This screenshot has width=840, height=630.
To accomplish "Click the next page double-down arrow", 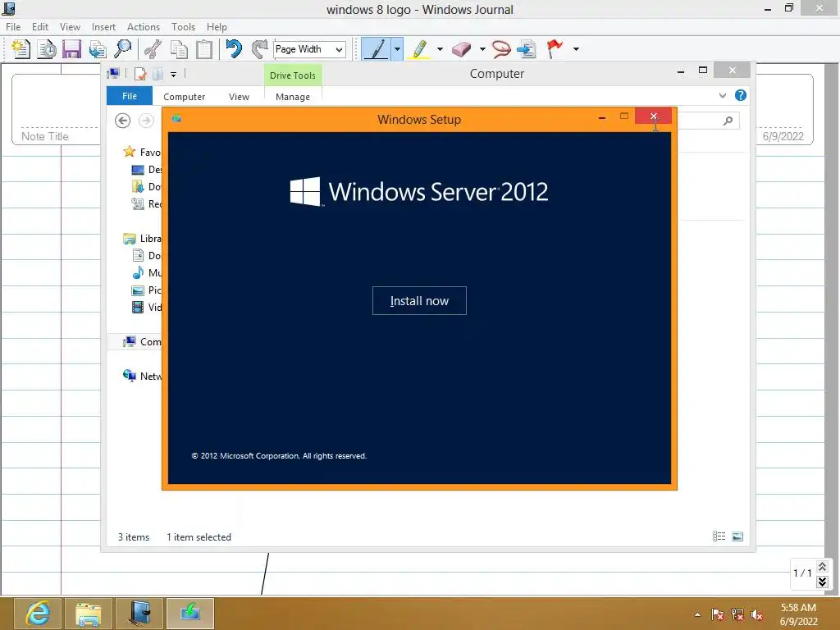I will tap(822, 582).
